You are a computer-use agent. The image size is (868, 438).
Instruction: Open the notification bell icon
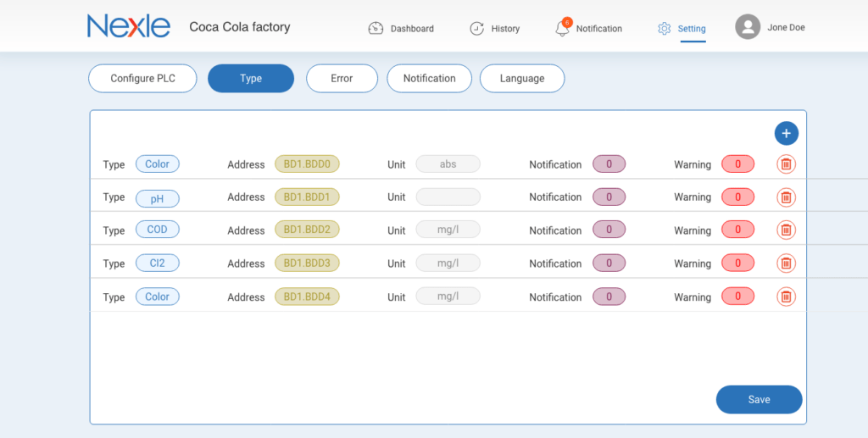coord(562,28)
